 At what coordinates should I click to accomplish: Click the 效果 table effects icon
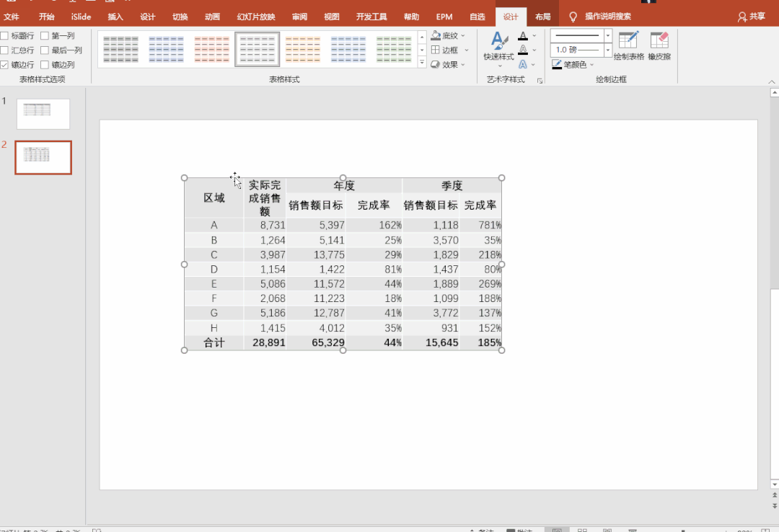(435, 65)
